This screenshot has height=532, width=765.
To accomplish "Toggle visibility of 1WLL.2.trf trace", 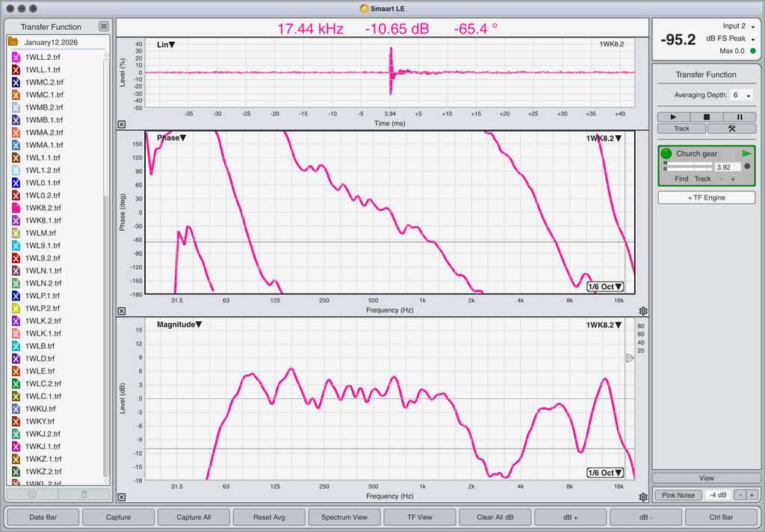I will pos(15,57).
